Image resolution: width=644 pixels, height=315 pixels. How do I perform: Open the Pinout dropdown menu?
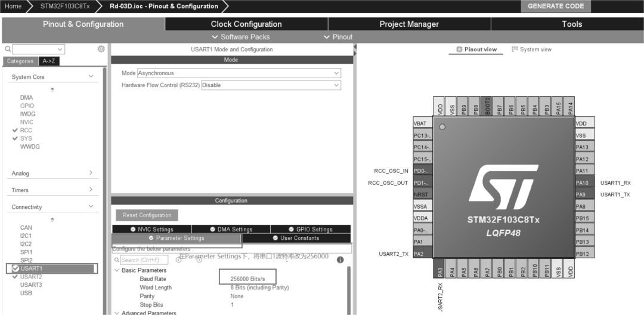click(338, 37)
